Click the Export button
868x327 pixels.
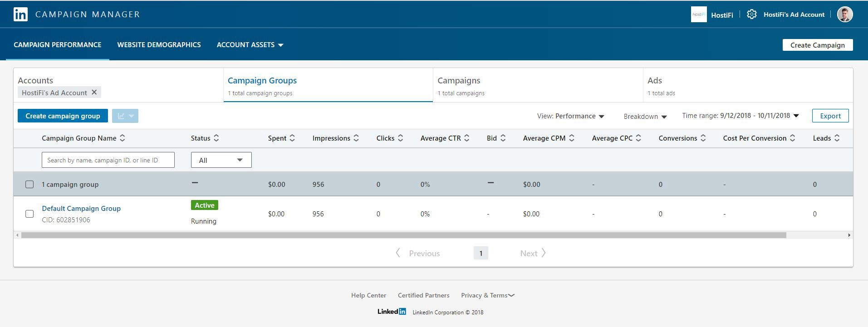830,116
